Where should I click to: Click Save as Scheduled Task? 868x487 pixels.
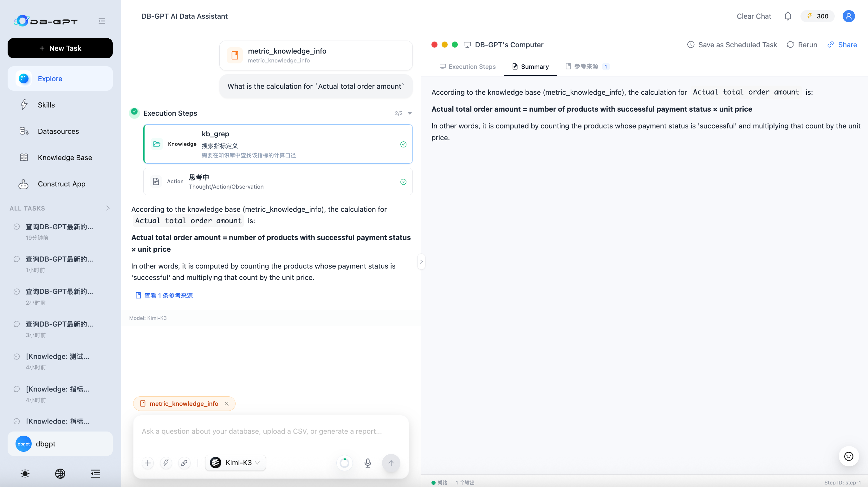click(x=732, y=44)
